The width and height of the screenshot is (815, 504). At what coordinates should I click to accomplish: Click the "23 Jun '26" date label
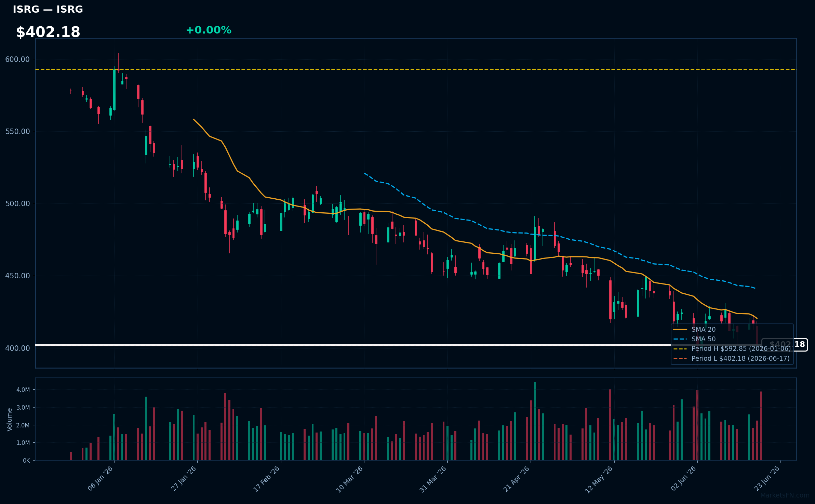click(767, 478)
